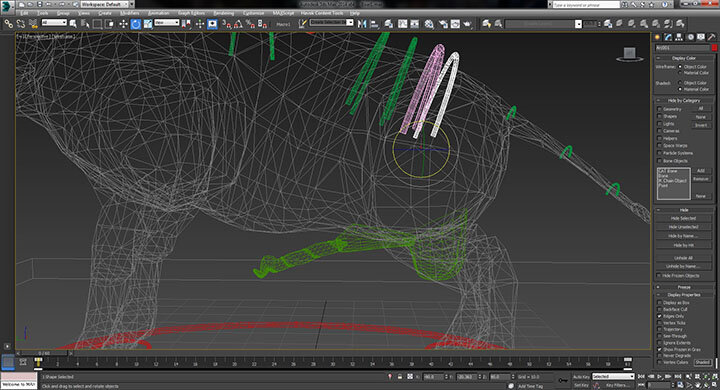Click the Hide Selected button
The image size is (720, 390).
pyautogui.click(x=683, y=218)
